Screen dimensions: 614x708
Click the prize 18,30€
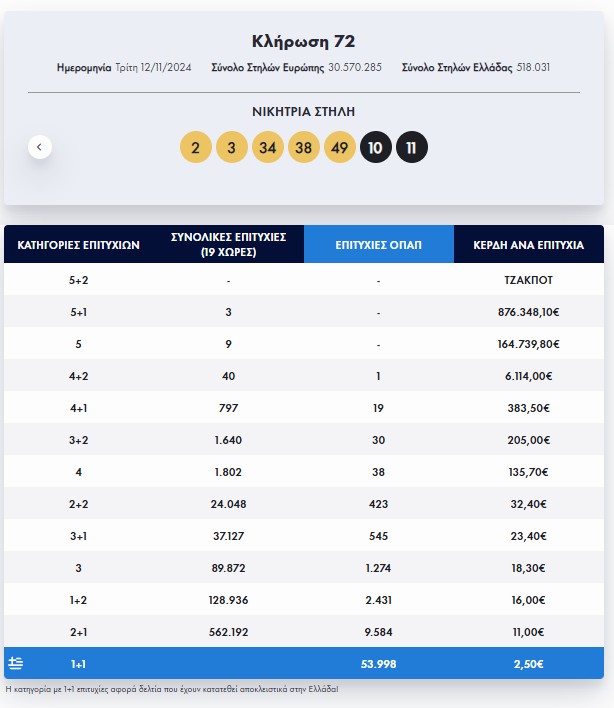529,568
